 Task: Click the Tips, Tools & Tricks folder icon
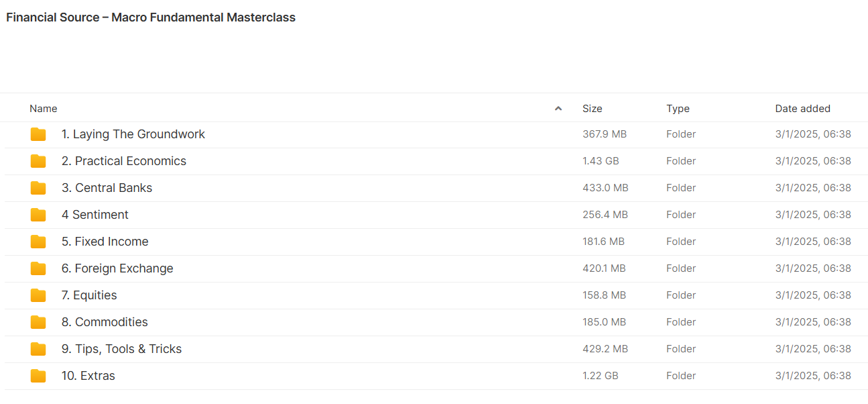(38, 349)
